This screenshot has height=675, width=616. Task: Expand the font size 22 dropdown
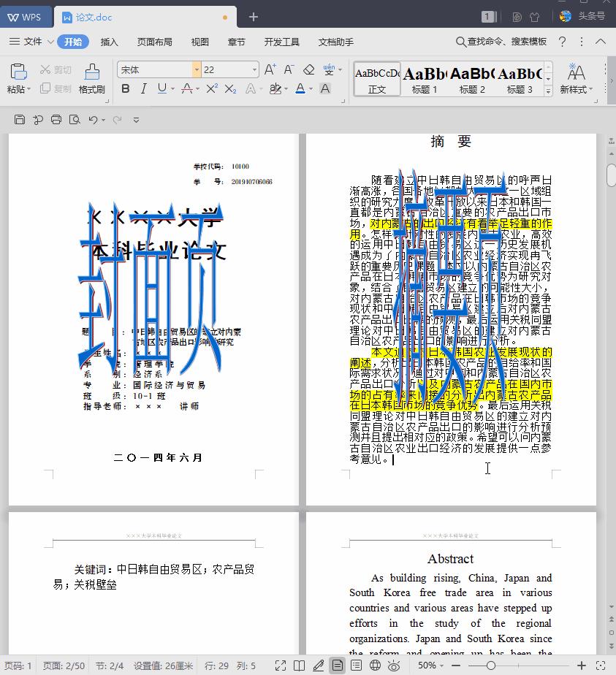pyautogui.click(x=254, y=69)
